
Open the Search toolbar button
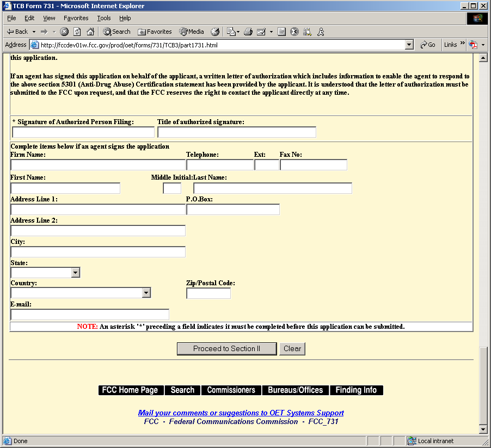point(116,32)
